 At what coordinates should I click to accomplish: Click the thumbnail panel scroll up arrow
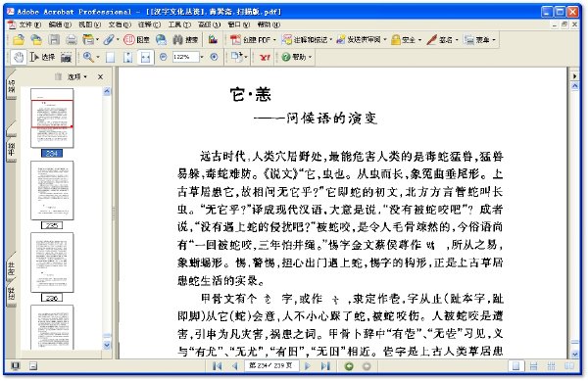tap(107, 91)
